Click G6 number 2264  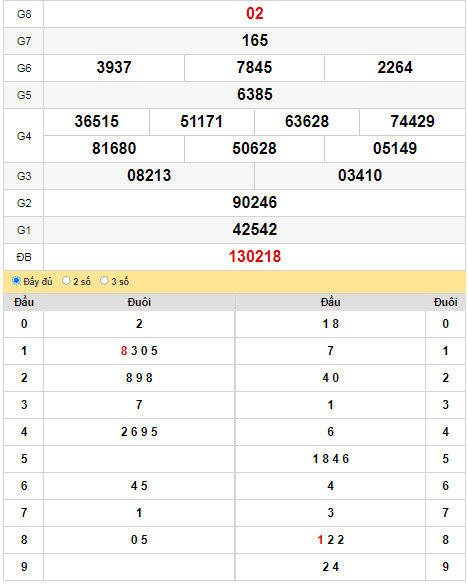(395, 68)
